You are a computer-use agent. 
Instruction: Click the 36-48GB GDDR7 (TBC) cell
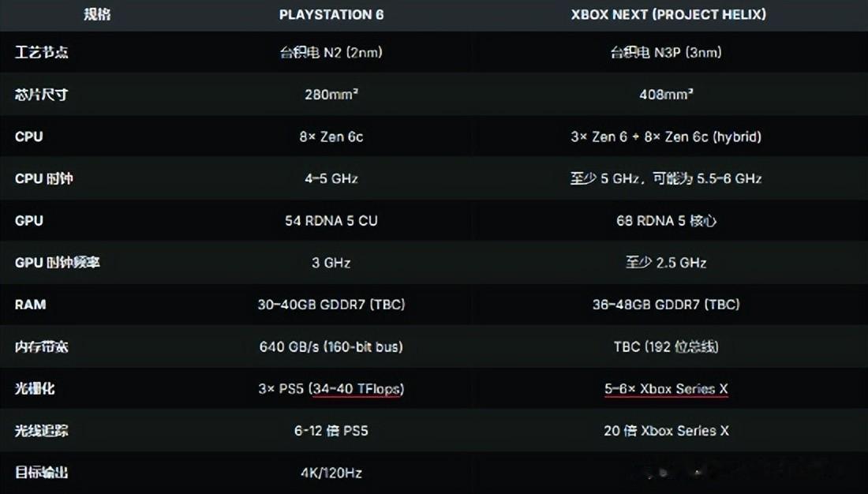point(667,305)
